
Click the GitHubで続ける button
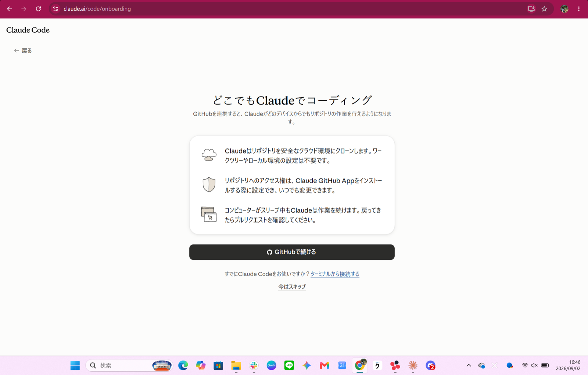[292, 252]
